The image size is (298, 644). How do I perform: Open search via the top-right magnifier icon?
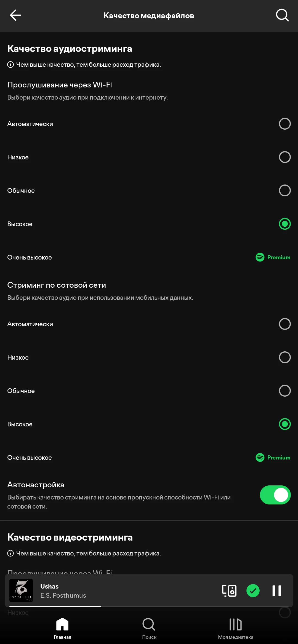click(282, 15)
